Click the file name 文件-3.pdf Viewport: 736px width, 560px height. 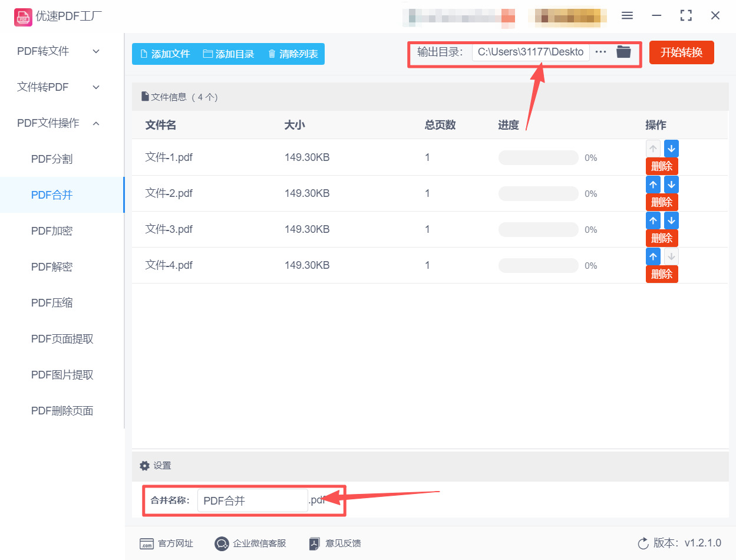click(x=169, y=229)
